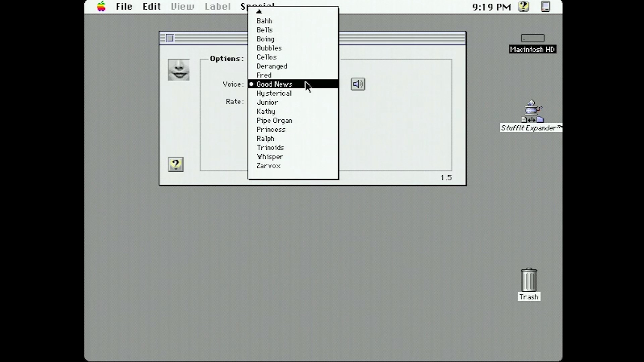Open the Special menu
Screen dimensions: 644x362
pos(257,6)
